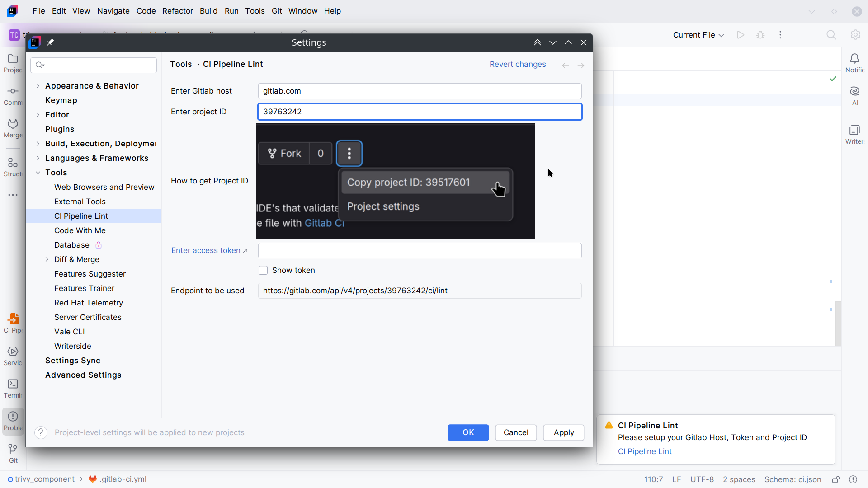Open the Merge Requests tool window
This screenshot has height=488, width=868.
pyautogui.click(x=13, y=128)
